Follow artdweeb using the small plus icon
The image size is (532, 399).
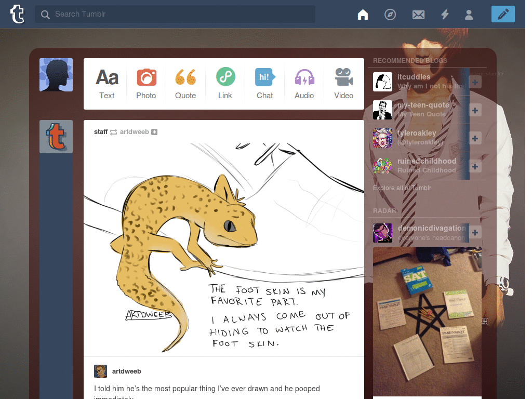click(x=154, y=132)
